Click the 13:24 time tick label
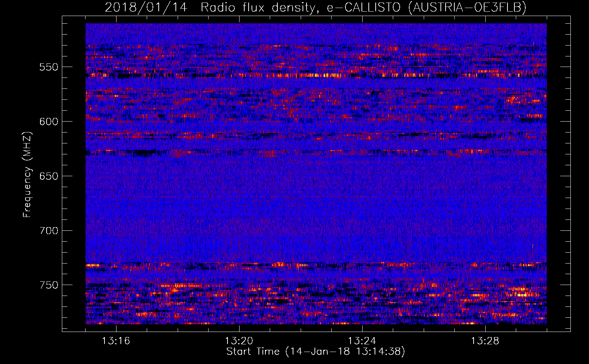Screen dimensions: 589x364 (362, 341)
